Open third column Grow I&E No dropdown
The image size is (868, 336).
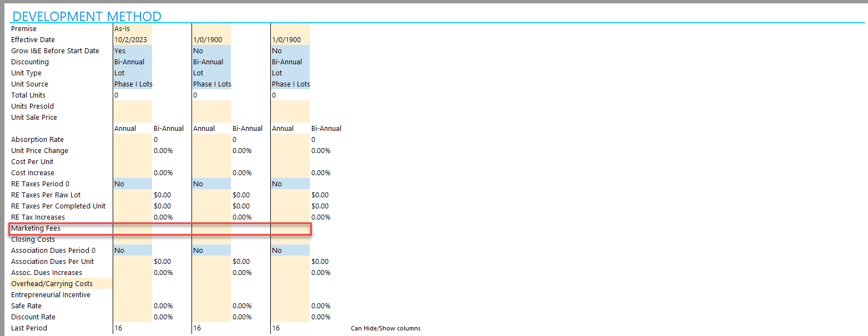290,50
